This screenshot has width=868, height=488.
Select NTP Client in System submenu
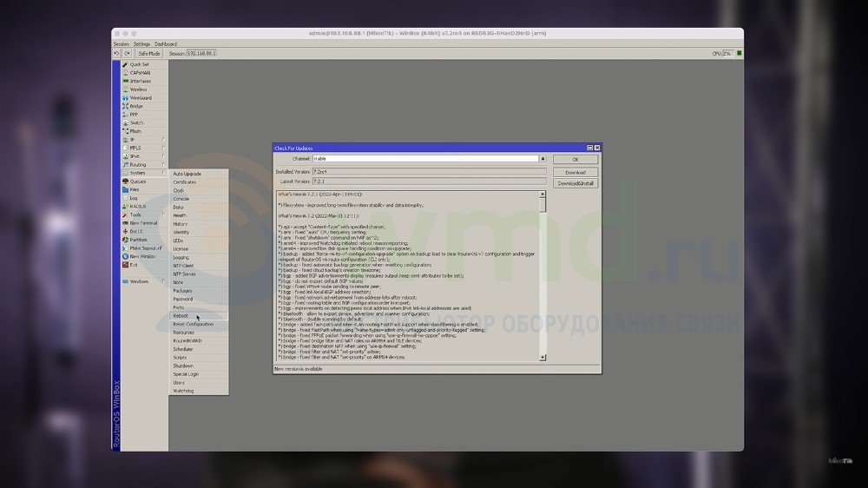[x=198, y=266]
